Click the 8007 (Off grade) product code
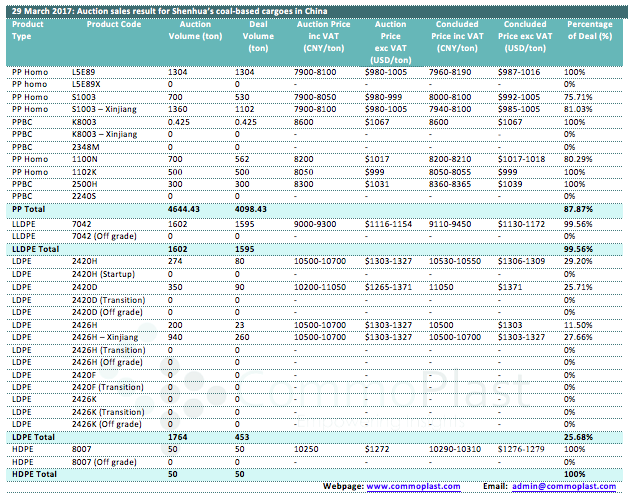Viewport: 629px width, 502px height. click(107, 461)
